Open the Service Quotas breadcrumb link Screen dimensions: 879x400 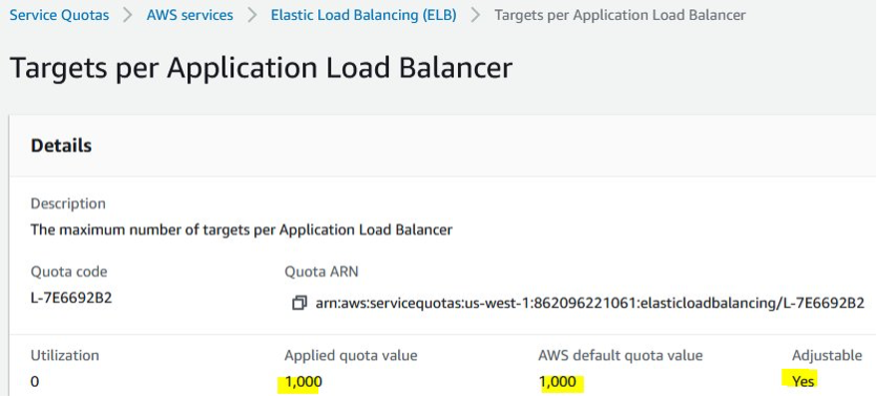pyautogui.click(x=59, y=15)
